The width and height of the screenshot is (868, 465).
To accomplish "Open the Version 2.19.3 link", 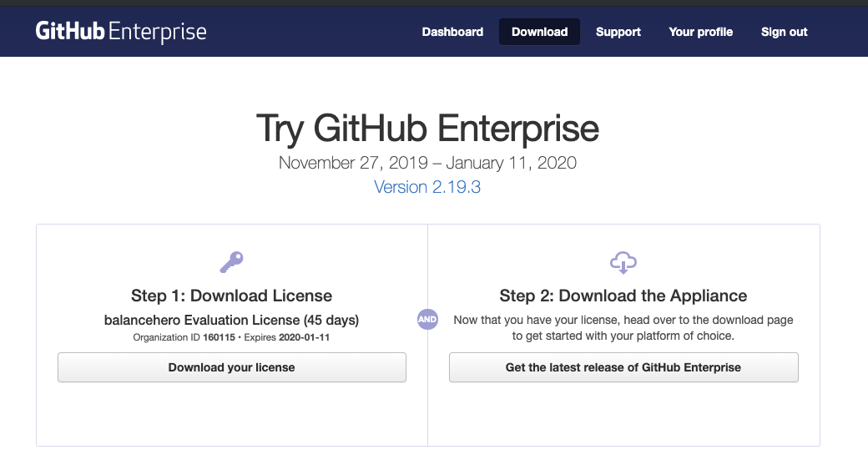I will [x=427, y=187].
